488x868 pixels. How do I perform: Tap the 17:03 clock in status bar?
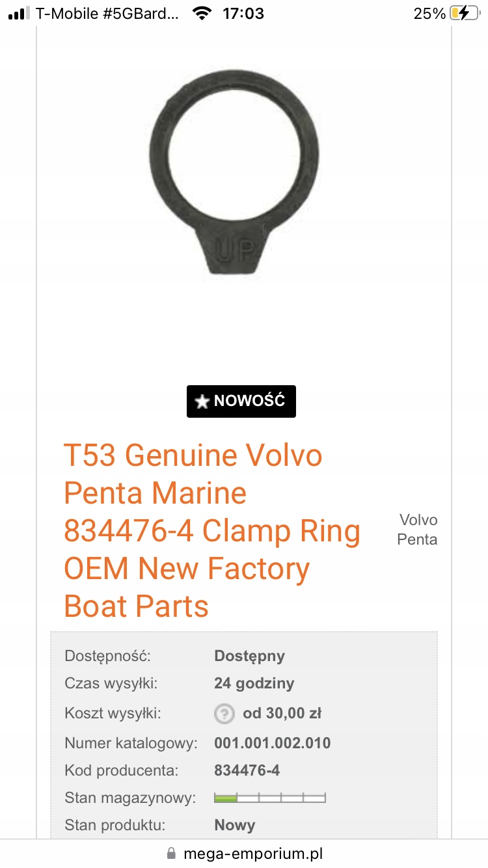(243, 13)
